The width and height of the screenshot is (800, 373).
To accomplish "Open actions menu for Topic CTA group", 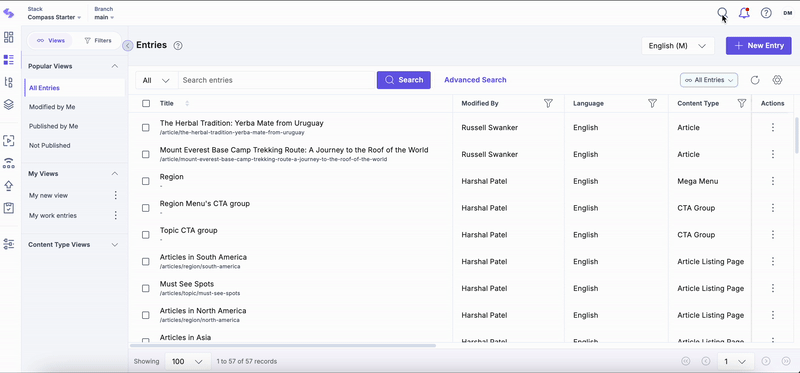I will (x=772, y=235).
